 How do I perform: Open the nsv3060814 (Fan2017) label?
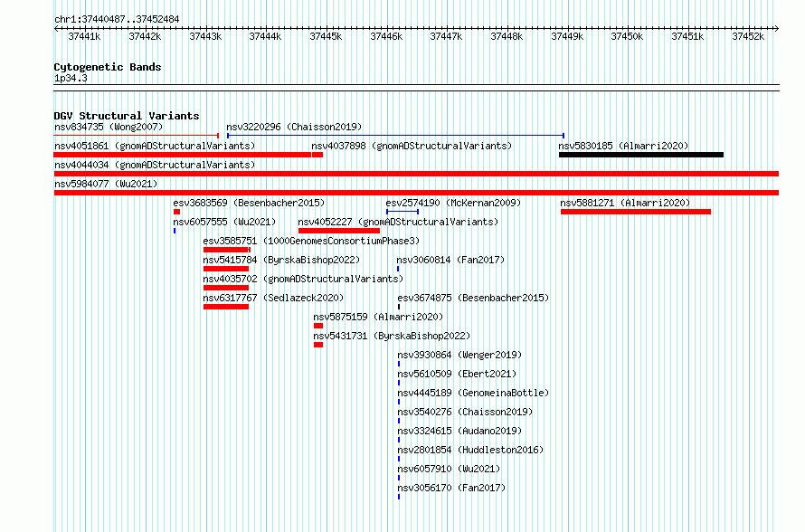pos(450,260)
